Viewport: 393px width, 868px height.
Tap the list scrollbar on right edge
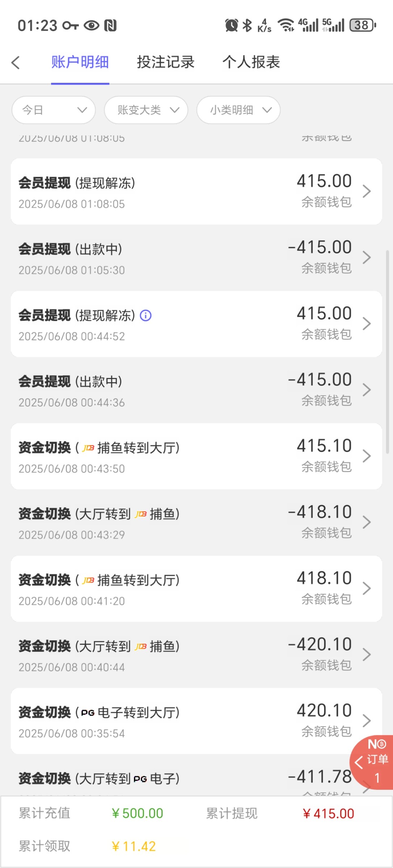click(388, 351)
